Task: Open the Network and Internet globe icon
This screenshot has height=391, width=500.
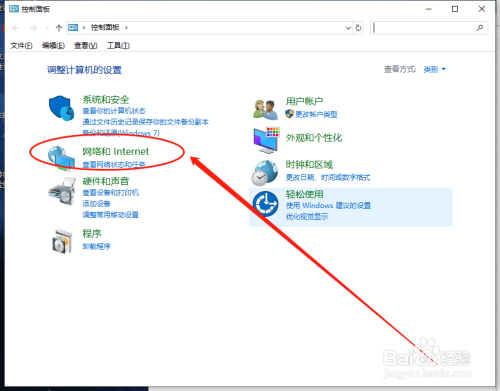Action: pos(61,158)
